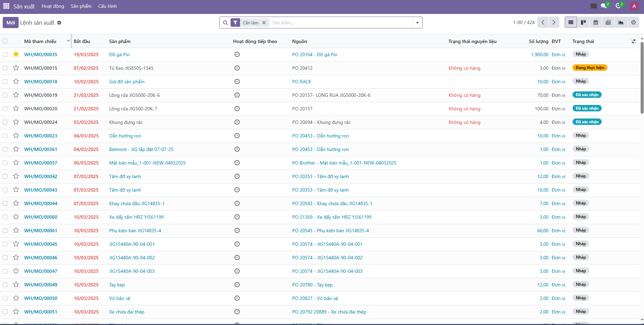Viewport: 644px width, 325px height.
Task: Expand the search options dropdown arrow
Action: 417,23
